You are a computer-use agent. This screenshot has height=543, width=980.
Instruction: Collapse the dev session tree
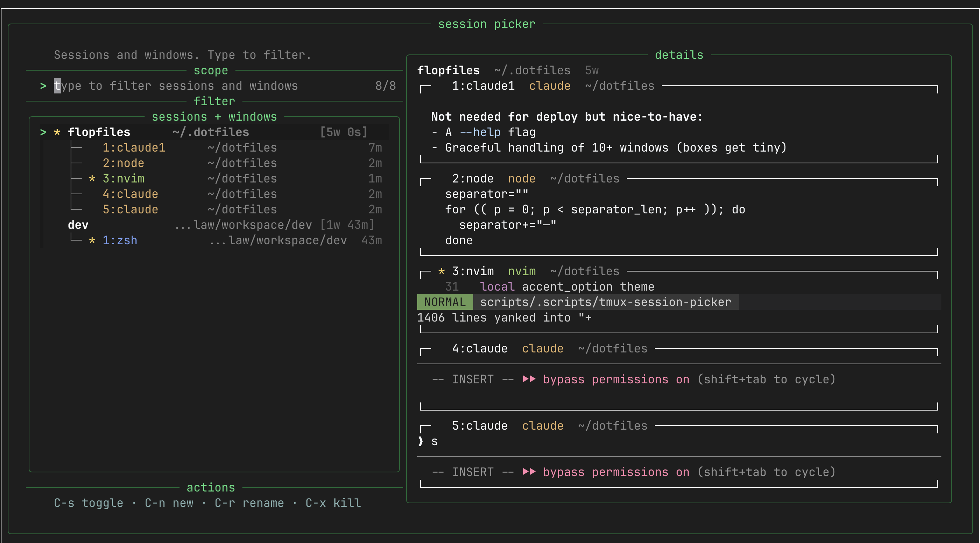[78, 224]
